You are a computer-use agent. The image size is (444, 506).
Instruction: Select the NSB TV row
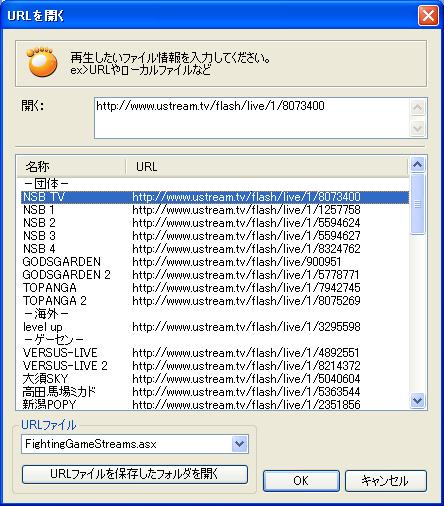coord(215,197)
